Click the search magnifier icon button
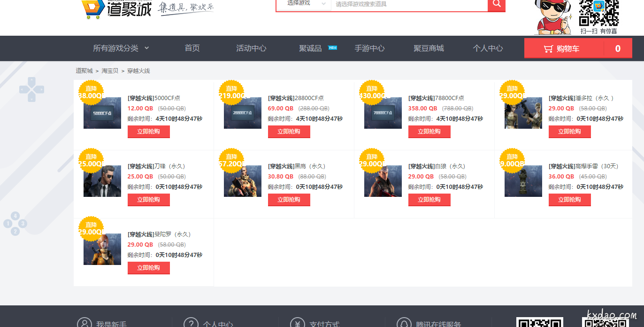Screen dimensions: 644x327 (x=497, y=4)
